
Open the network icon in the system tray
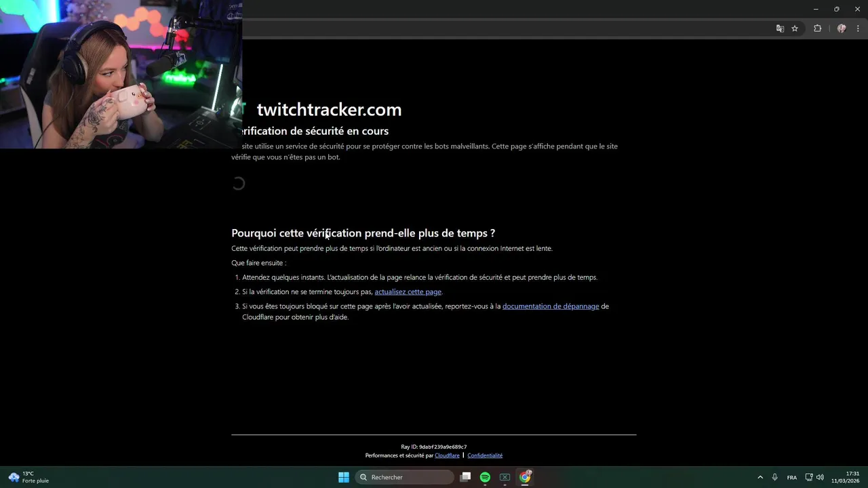(809, 477)
